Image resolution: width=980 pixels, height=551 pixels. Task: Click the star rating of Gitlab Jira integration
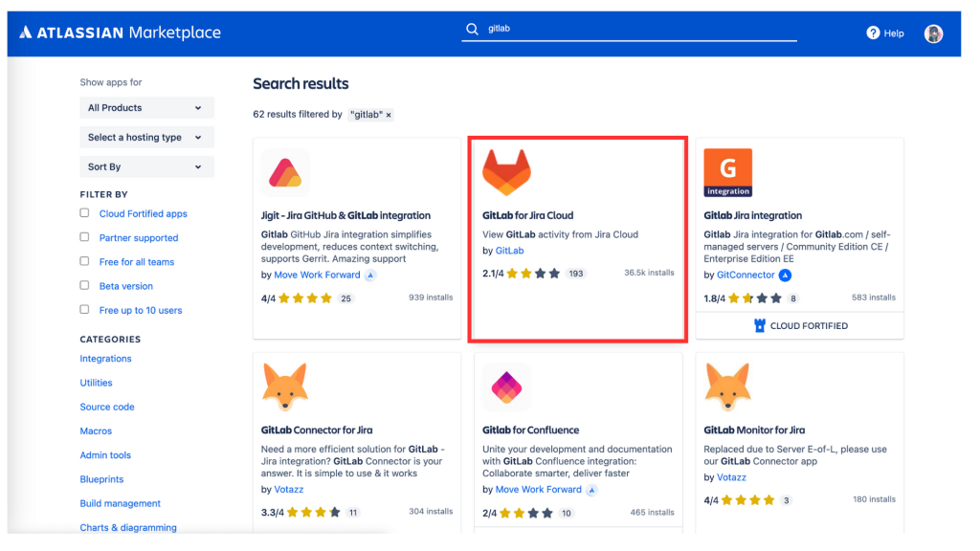click(x=755, y=298)
